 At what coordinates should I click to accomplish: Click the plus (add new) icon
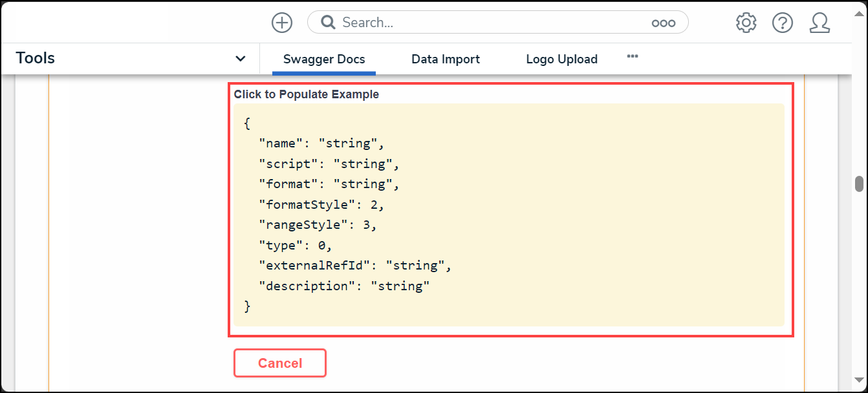282,23
